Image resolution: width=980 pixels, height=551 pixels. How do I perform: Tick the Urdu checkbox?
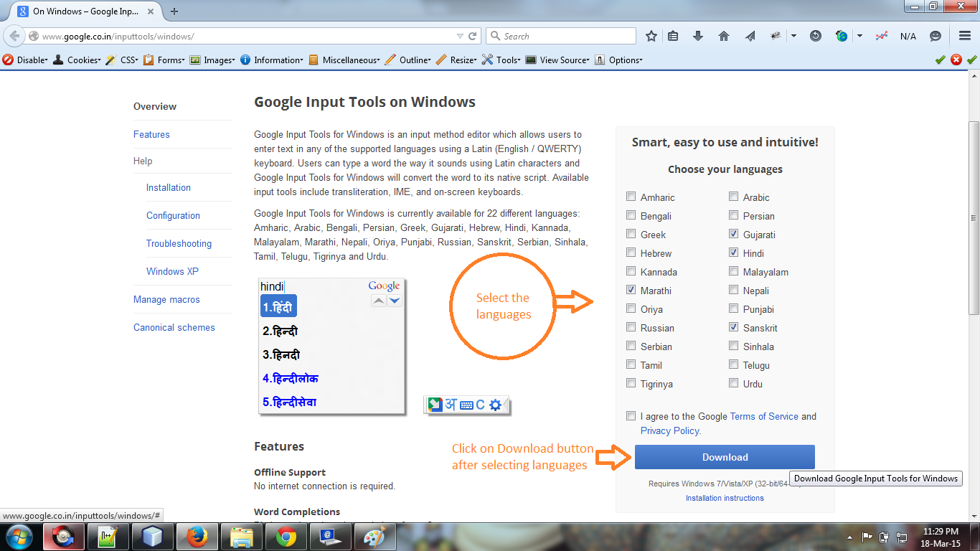(x=733, y=383)
